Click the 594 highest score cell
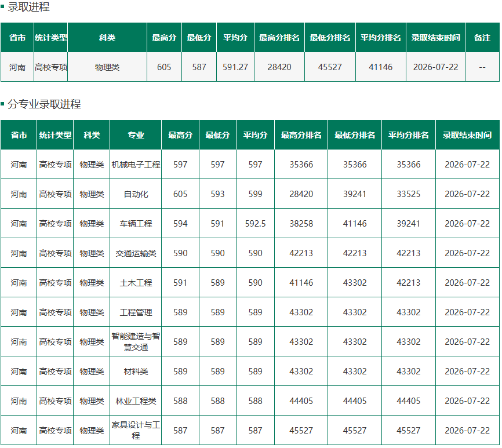Screen dimensions: 502x448 click(180, 223)
